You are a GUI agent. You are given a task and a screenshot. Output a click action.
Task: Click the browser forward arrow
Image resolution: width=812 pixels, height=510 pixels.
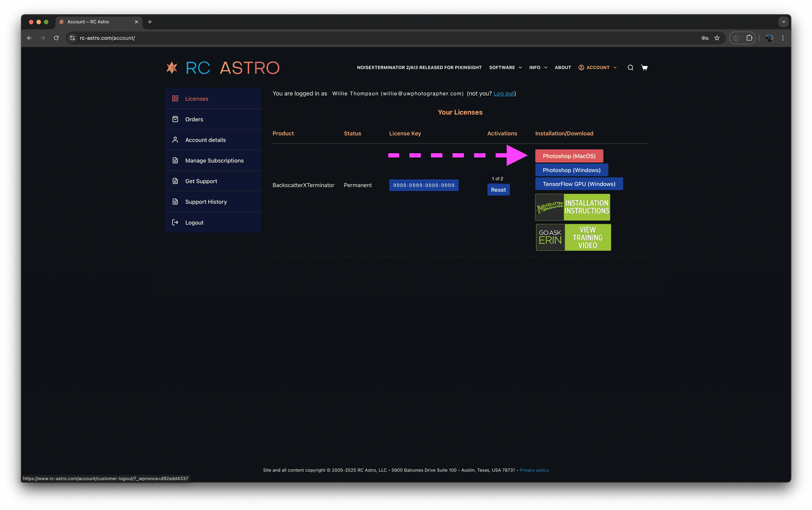coord(43,38)
